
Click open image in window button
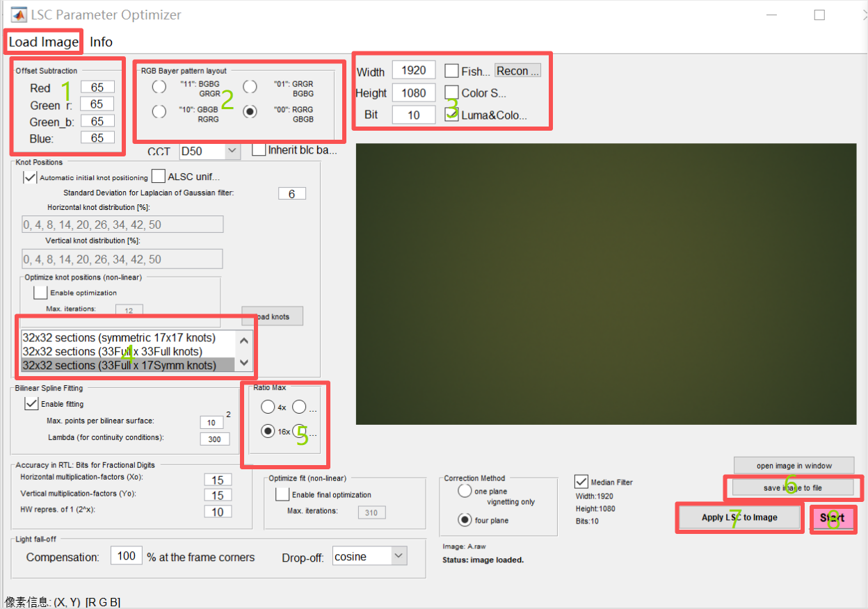tap(793, 465)
